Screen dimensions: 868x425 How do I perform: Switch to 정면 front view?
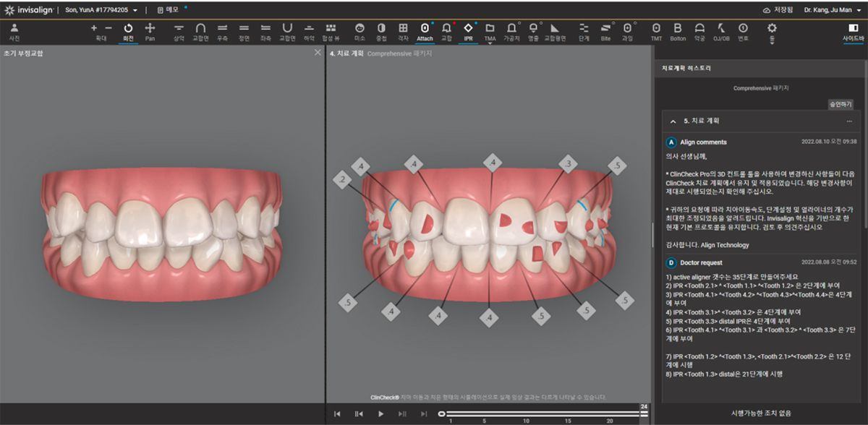click(244, 31)
